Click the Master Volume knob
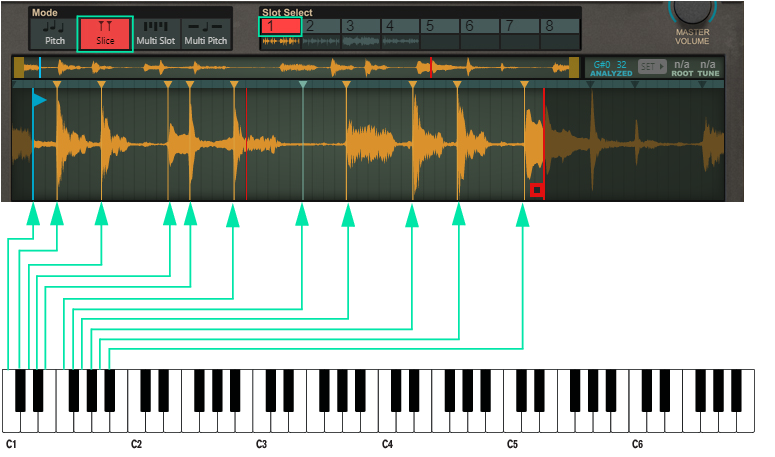The width and height of the screenshot is (775, 457). (x=691, y=11)
